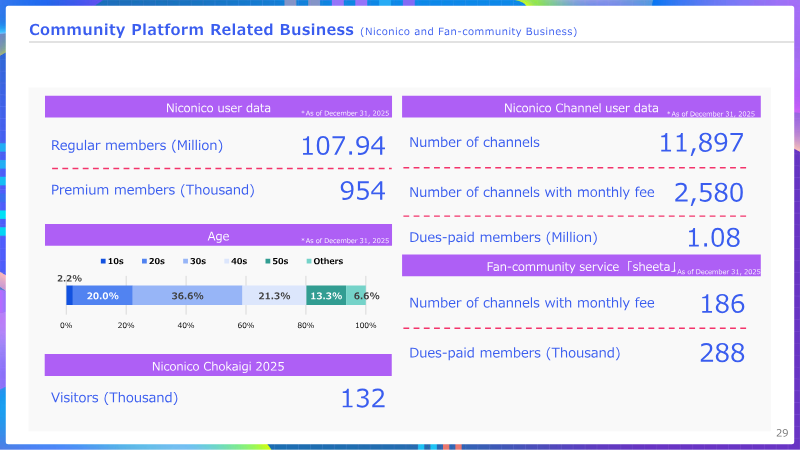Select the 6.6% bar segment

point(356,295)
